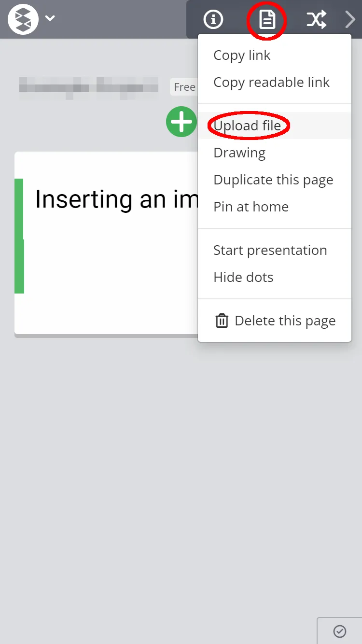The width and height of the screenshot is (362, 644).
Task: Click the blurred project name link
Action: [89, 87]
